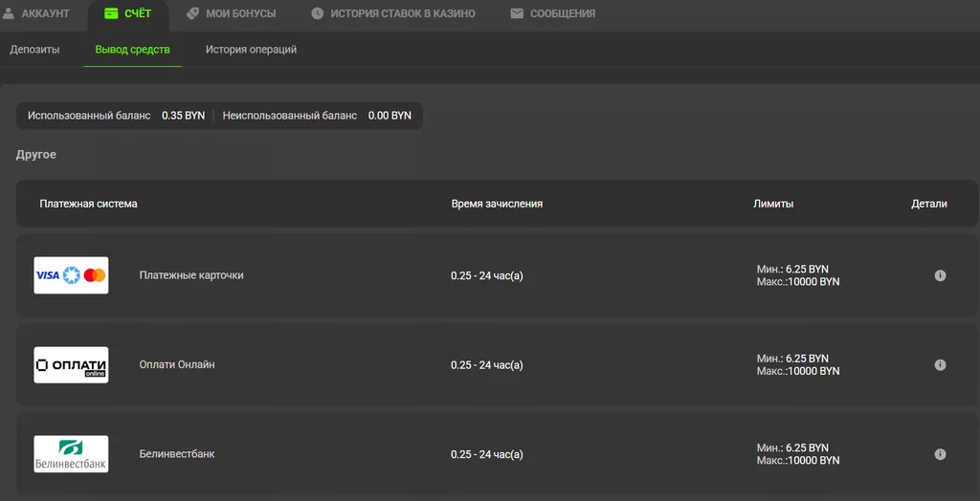
Task: Open the Аккаунт tab
Action: [x=45, y=13]
